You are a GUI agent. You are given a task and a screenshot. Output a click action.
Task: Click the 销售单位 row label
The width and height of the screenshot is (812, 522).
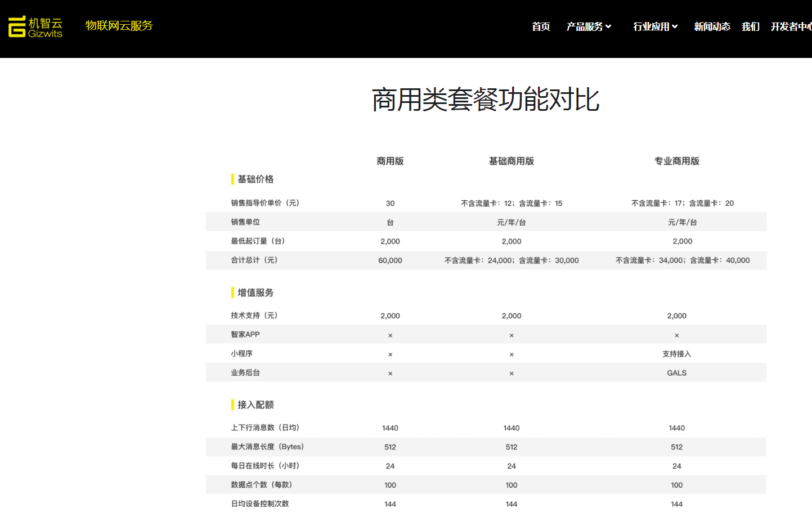pyautogui.click(x=245, y=222)
